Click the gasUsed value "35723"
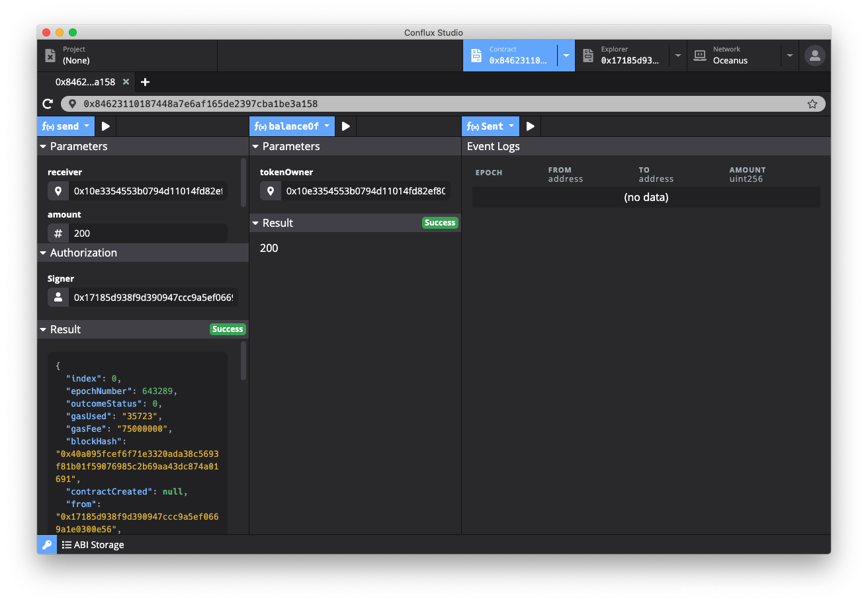Image resolution: width=868 pixels, height=603 pixels. [140, 416]
